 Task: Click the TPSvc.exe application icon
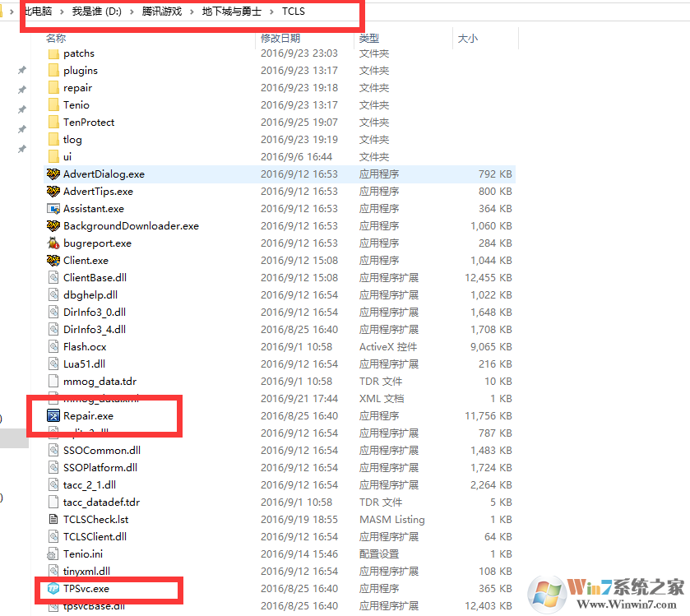pyautogui.click(x=53, y=589)
